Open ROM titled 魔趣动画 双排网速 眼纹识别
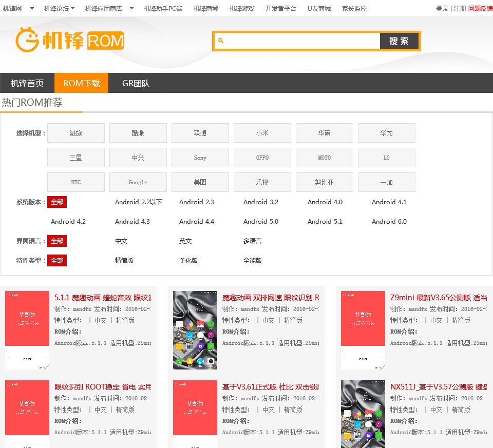 (x=271, y=298)
